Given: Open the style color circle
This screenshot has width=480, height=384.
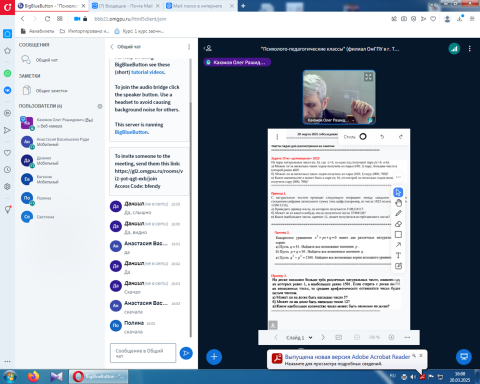Looking at the screenshot, I should click(x=363, y=136).
